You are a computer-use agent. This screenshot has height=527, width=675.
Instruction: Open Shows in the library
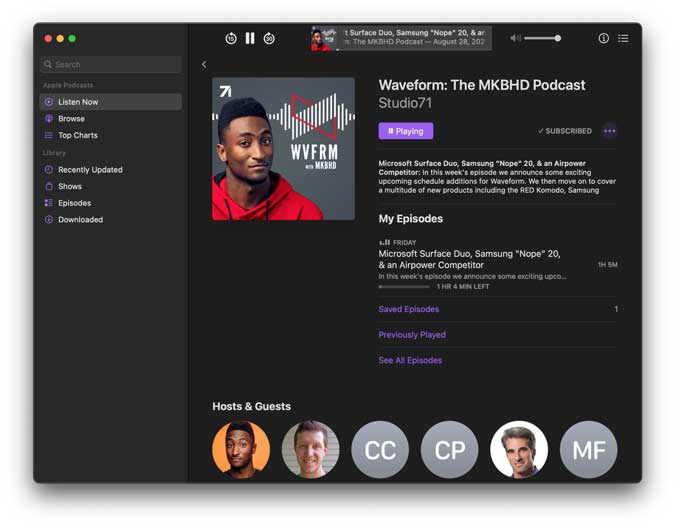pyautogui.click(x=111, y=186)
